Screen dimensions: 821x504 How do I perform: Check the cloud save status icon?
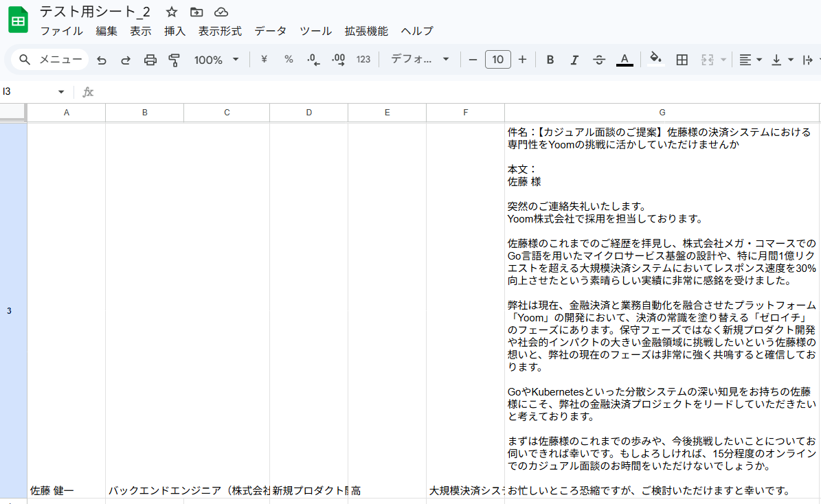coord(221,12)
